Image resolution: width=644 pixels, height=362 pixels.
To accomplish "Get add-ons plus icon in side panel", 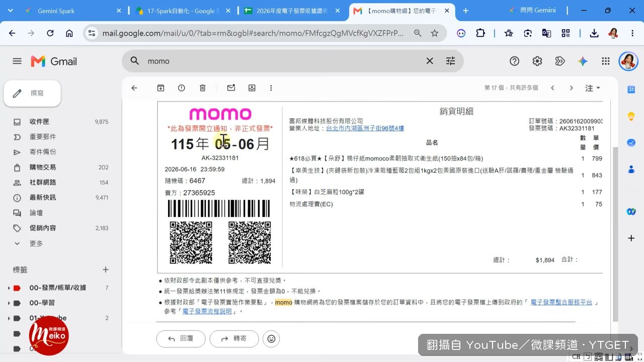I will (631, 238).
